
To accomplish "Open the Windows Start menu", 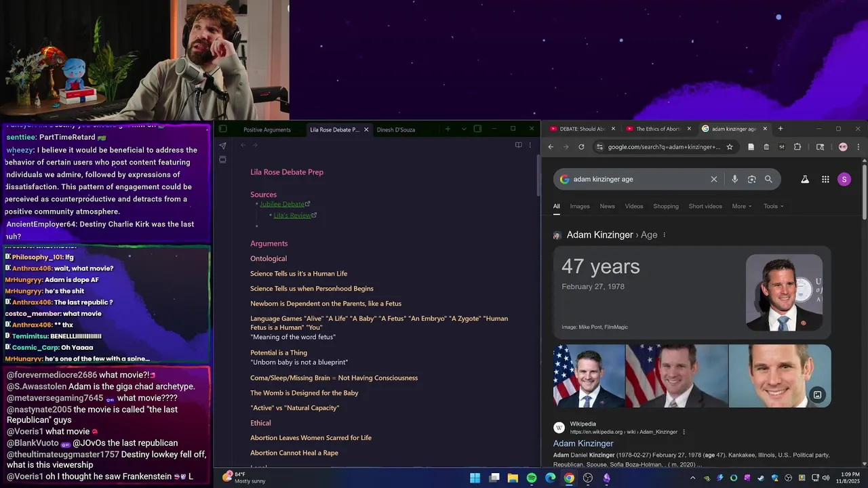I will (x=475, y=478).
